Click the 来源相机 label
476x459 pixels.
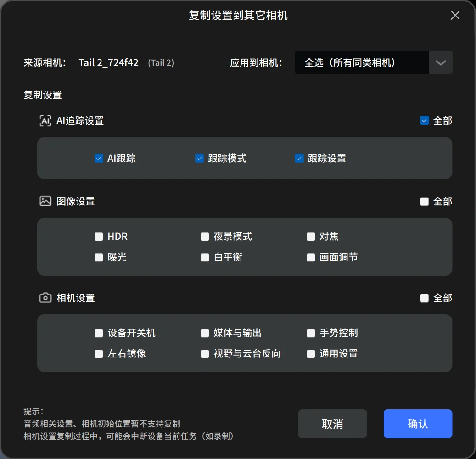click(45, 62)
